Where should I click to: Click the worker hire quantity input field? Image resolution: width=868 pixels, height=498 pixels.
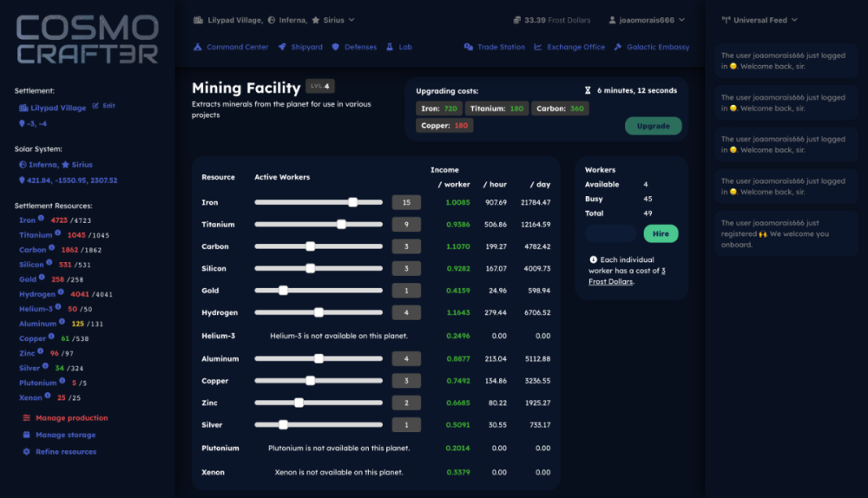pos(611,233)
